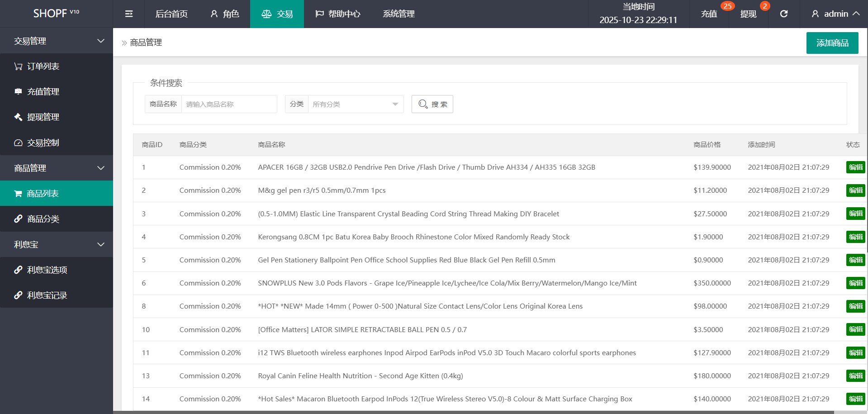The image size is (868, 414).
Task: Open recharge management in sidebar
Action: tap(43, 92)
